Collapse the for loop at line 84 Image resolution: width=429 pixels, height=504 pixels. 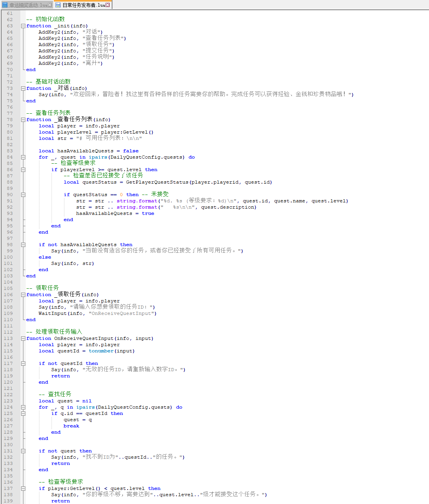[23, 157]
